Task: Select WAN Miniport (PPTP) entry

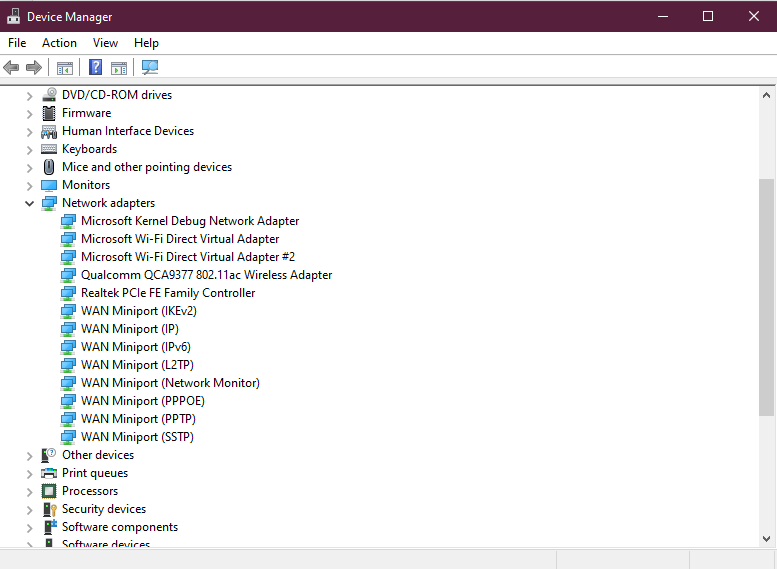Action: click(138, 419)
